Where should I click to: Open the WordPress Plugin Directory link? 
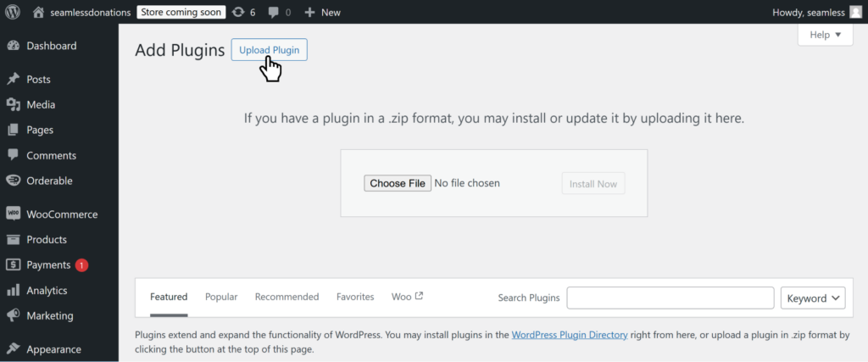[x=570, y=335]
